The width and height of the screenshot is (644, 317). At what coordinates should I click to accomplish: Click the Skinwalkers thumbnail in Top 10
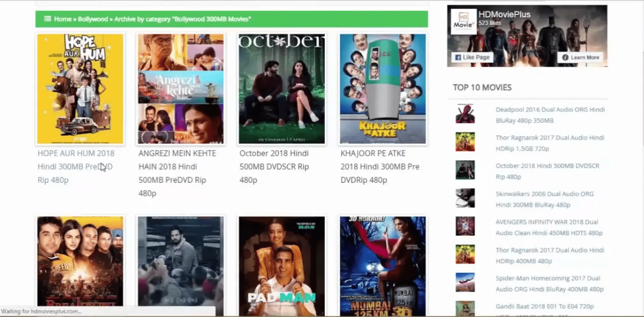point(465,198)
